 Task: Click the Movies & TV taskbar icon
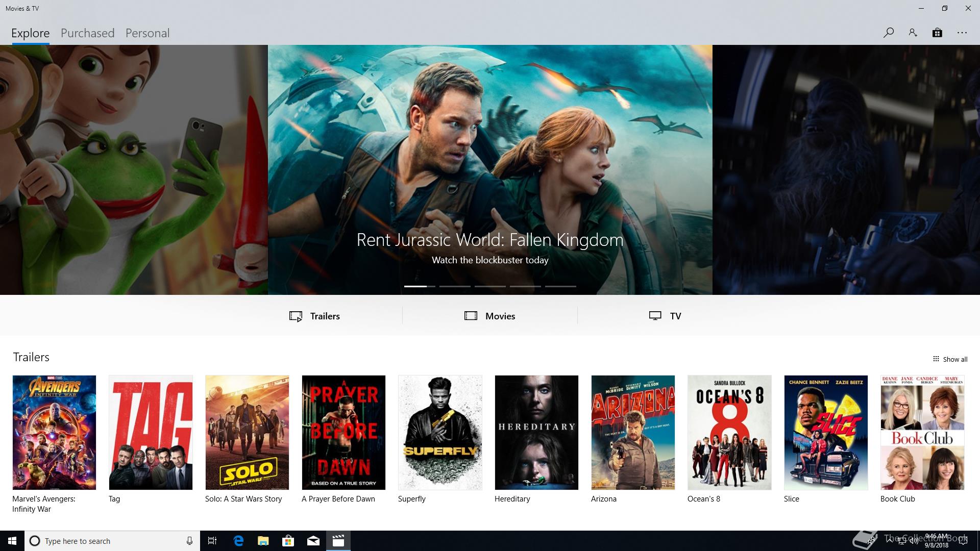pyautogui.click(x=338, y=541)
